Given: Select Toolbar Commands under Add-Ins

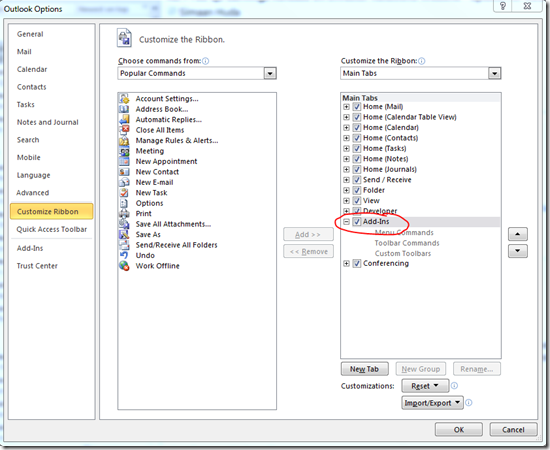Looking at the screenshot, I should [x=407, y=243].
